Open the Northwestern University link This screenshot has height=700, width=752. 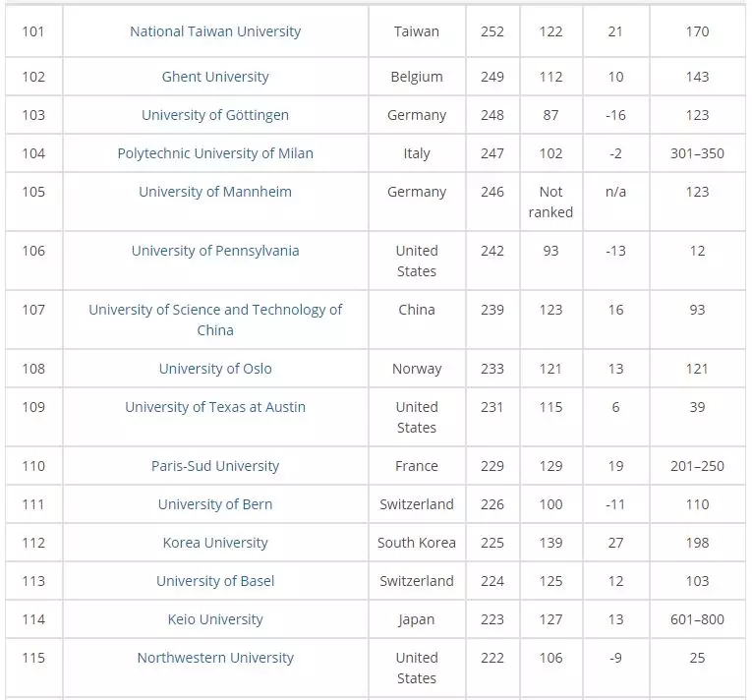point(215,658)
